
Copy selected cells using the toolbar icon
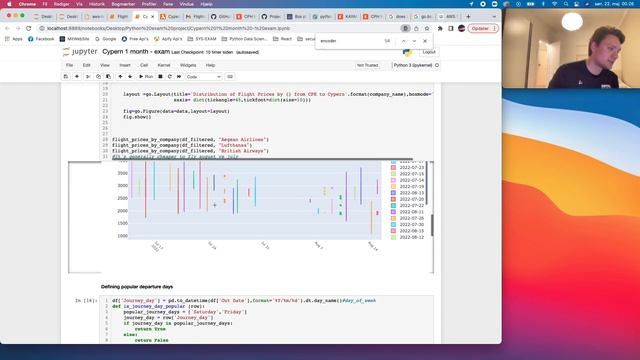pos(98,77)
